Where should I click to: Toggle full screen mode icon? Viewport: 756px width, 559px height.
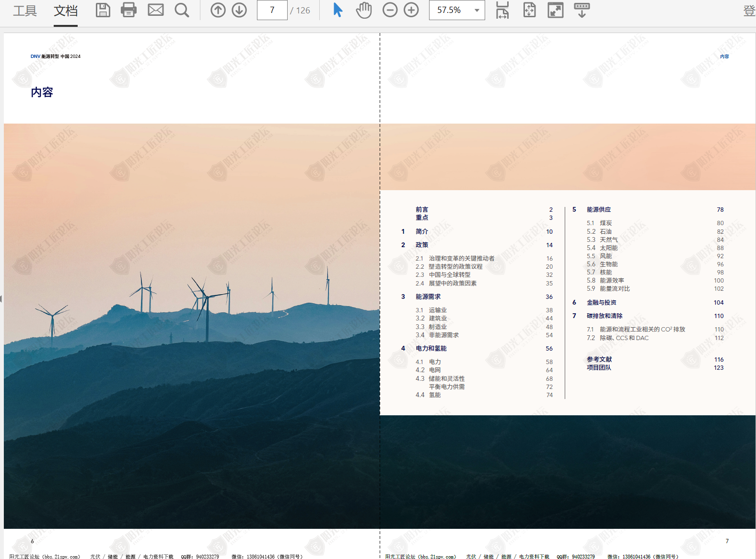coord(556,10)
